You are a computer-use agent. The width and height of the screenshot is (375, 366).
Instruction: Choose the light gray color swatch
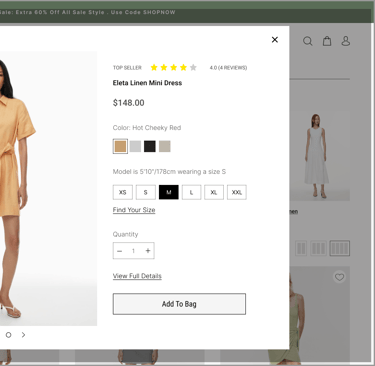[135, 146]
